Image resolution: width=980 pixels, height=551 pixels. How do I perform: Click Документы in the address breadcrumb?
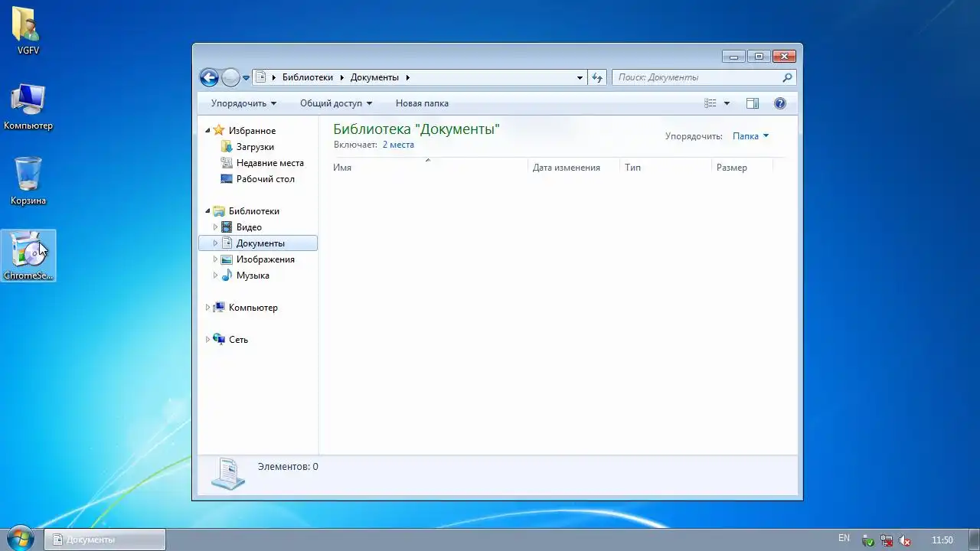coord(374,77)
